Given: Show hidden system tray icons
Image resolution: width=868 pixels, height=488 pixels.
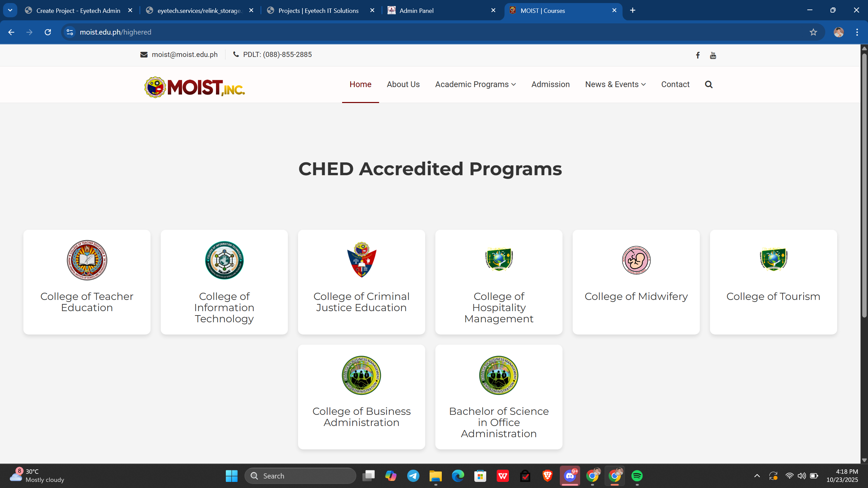Looking at the screenshot, I should point(757,476).
